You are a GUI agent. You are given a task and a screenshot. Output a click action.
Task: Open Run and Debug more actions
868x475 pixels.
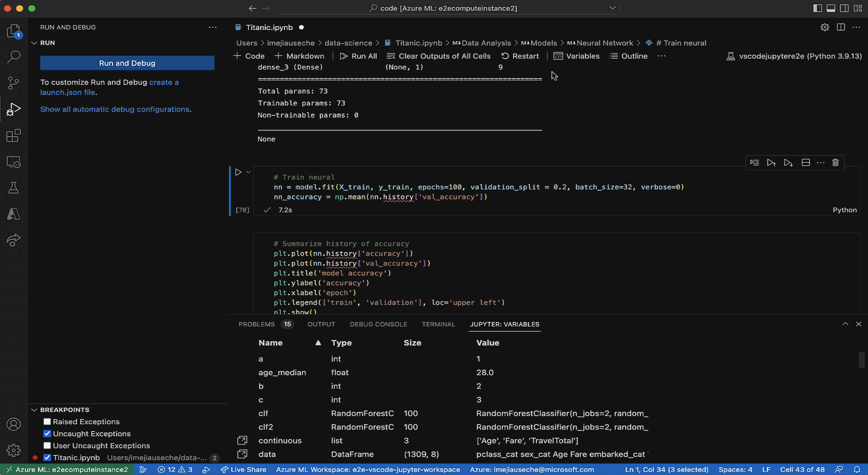213,27
